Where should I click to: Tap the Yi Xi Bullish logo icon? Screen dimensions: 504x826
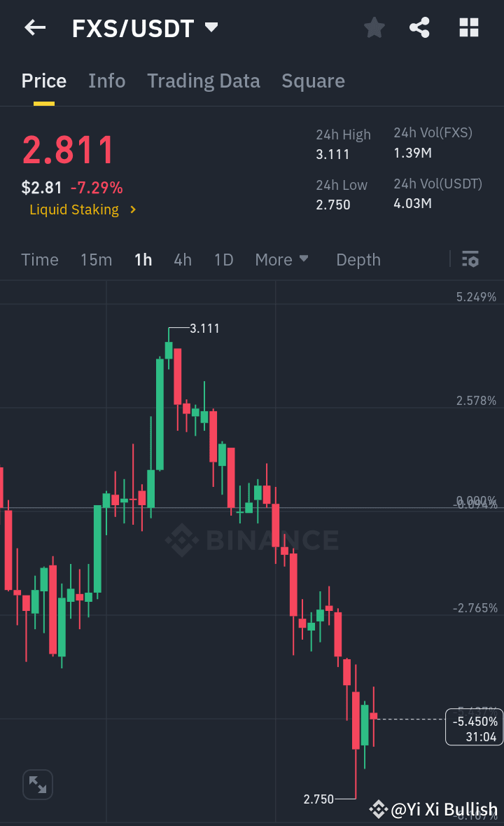pyautogui.click(x=377, y=809)
